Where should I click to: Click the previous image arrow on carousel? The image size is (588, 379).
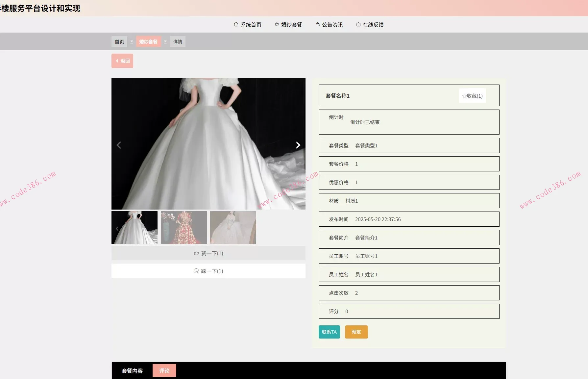pos(119,145)
